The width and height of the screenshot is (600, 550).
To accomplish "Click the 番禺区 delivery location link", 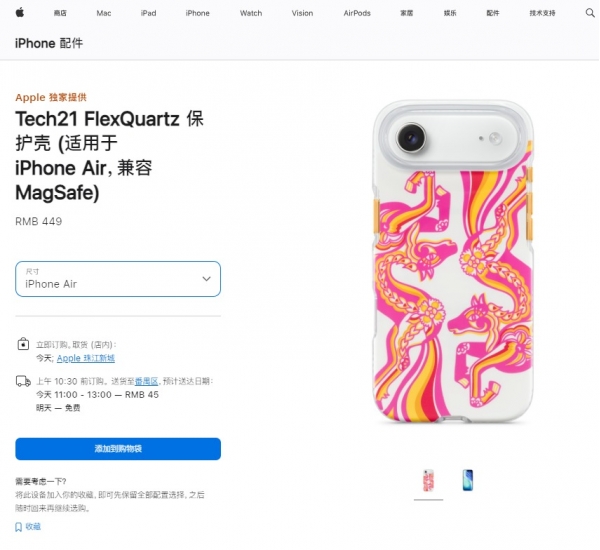I will [x=147, y=381].
